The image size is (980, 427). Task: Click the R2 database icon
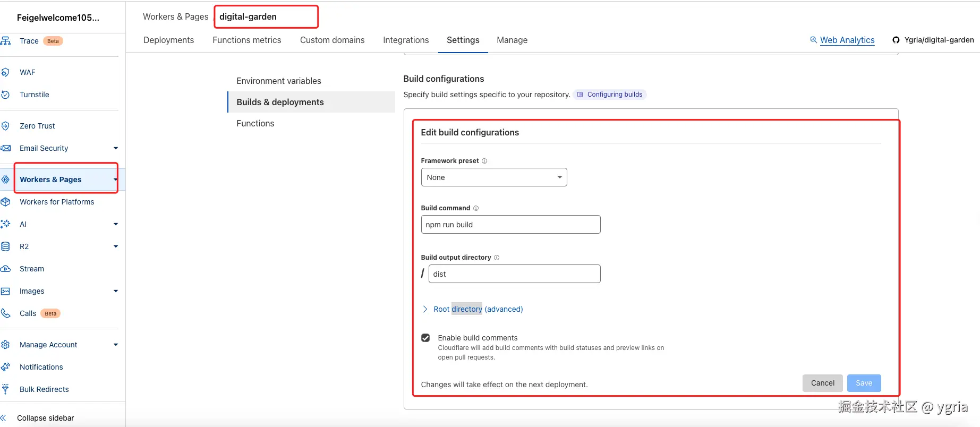coord(5,246)
